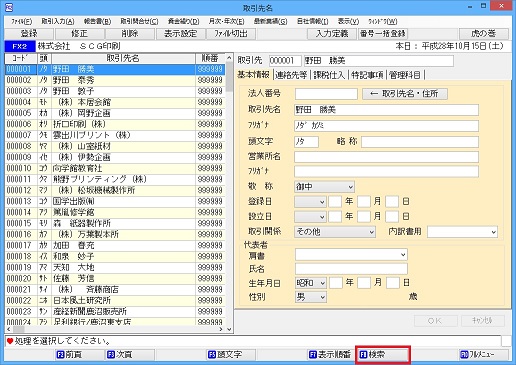The height and width of the screenshot is (365, 516).
Task: Click the 取引先名 column header
Action: pos(123,58)
